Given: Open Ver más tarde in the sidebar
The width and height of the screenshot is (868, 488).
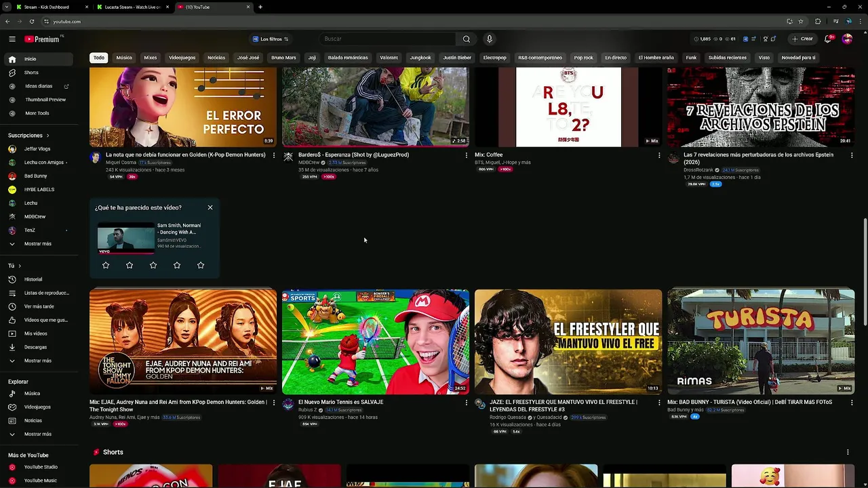Looking at the screenshot, I should [40, 306].
